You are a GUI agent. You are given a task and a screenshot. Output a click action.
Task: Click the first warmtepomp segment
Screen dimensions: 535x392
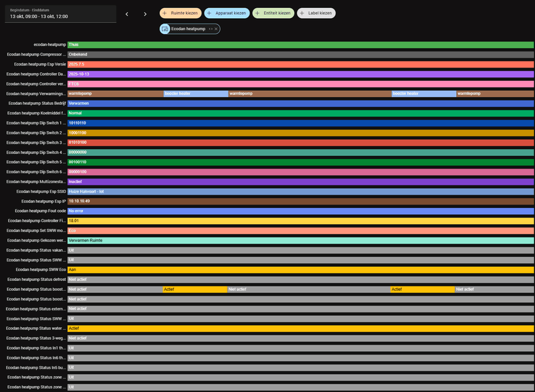(x=116, y=94)
